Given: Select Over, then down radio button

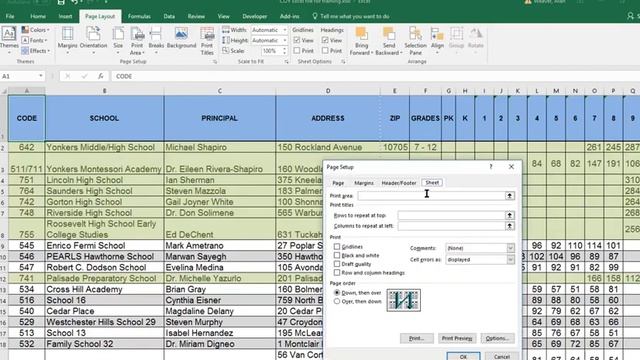Looking at the screenshot, I should [337, 301].
